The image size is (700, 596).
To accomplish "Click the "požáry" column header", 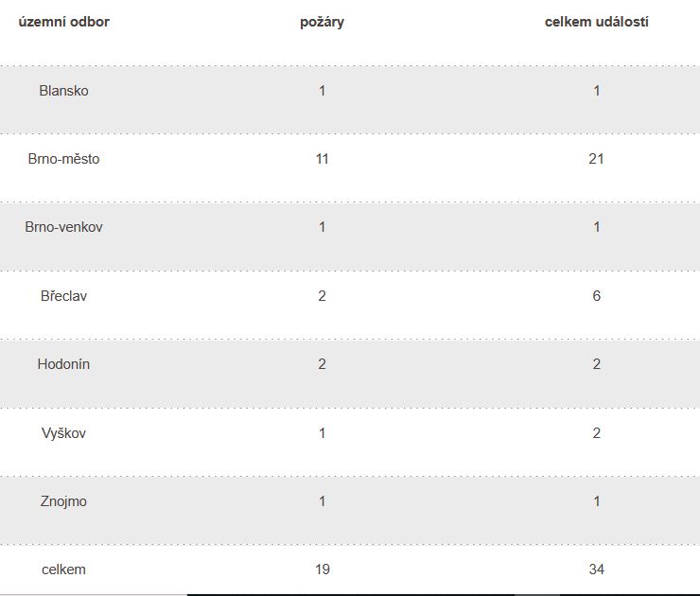I will (322, 22).
